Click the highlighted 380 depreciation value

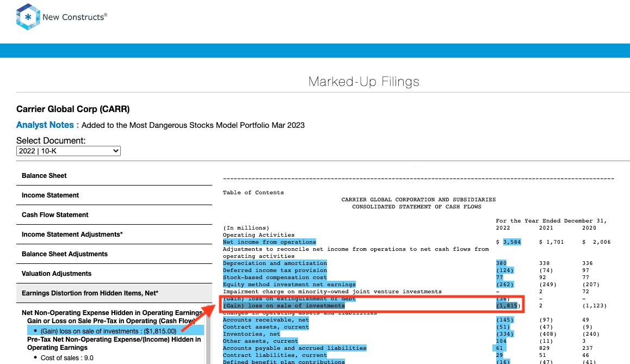(x=501, y=263)
